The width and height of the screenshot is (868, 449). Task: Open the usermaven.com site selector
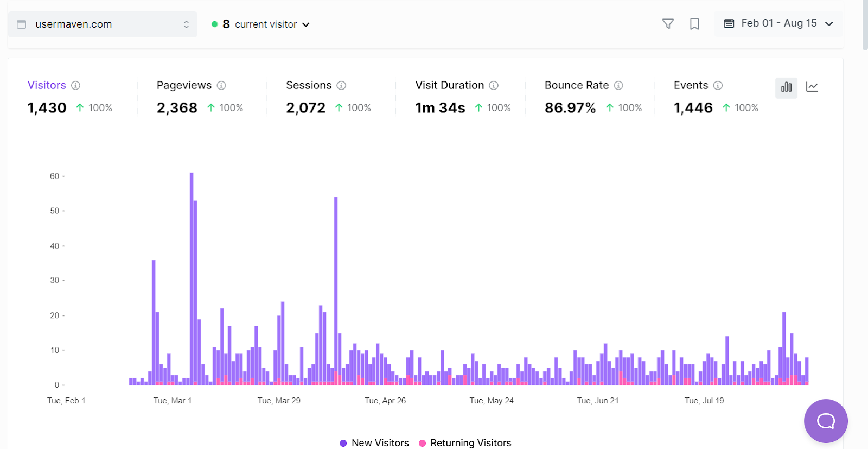point(103,24)
